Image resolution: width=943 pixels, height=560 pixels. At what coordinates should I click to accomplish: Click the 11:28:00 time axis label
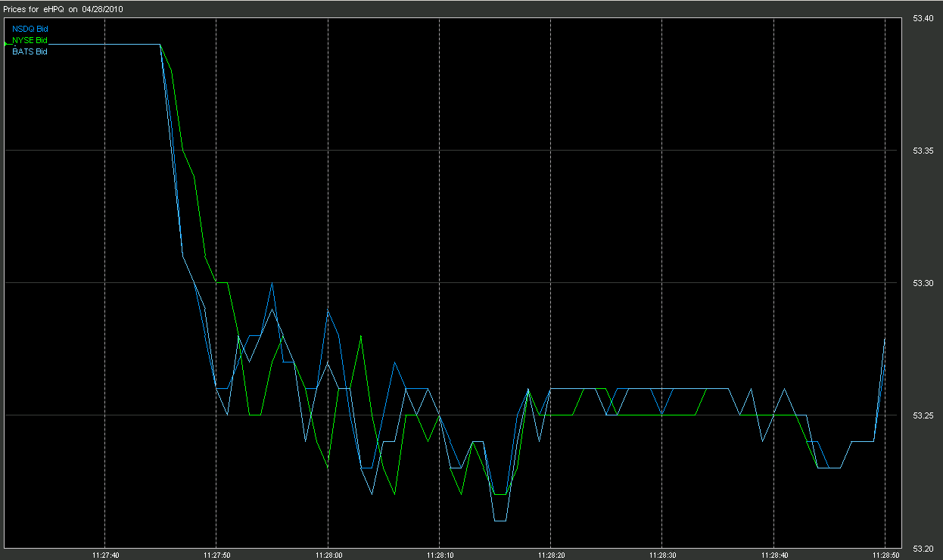pyautogui.click(x=328, y=555)
